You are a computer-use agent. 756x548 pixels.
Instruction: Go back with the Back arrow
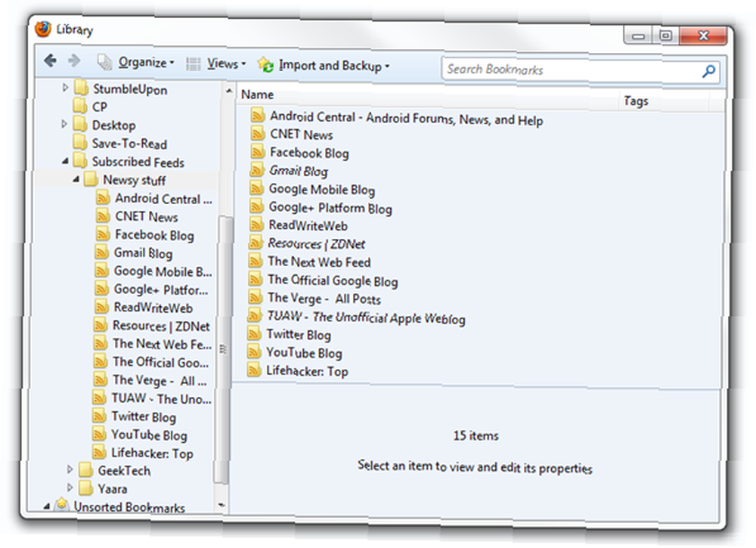pyautogui.click(x=50, y=60)
